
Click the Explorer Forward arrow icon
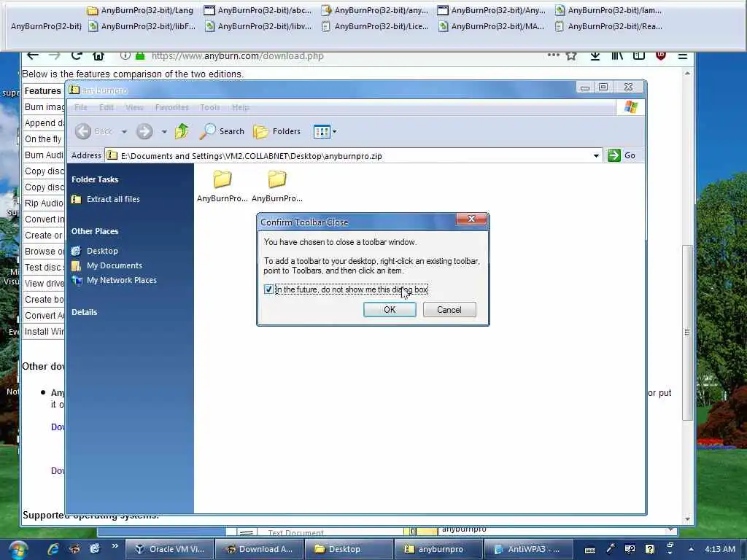(x=144, y=131)
